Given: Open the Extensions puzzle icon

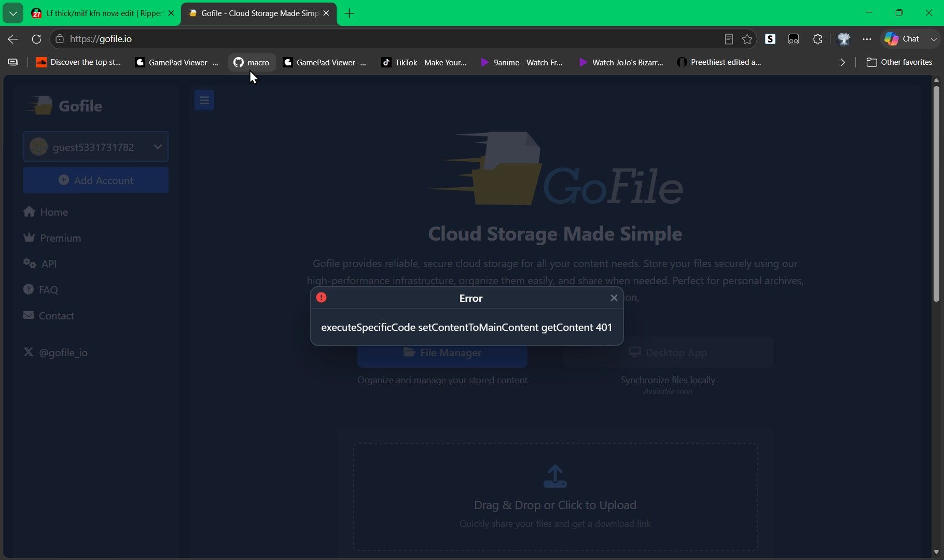Looking at the screenshot, I should [x=817, y=39].
